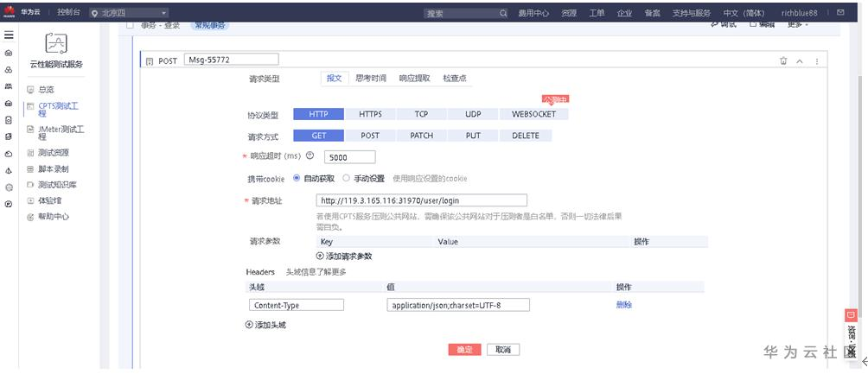The height and width of the screenshot is (374, 868).
Task: Open the 更多 dropdown at top right
Action: coord(798,24)
